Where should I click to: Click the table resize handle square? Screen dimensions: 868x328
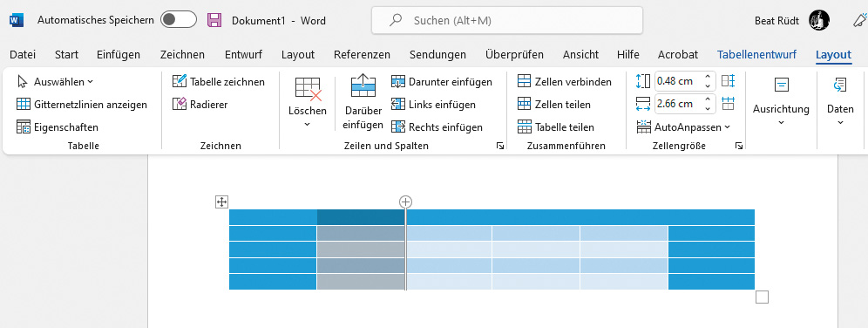coord(763,297)
